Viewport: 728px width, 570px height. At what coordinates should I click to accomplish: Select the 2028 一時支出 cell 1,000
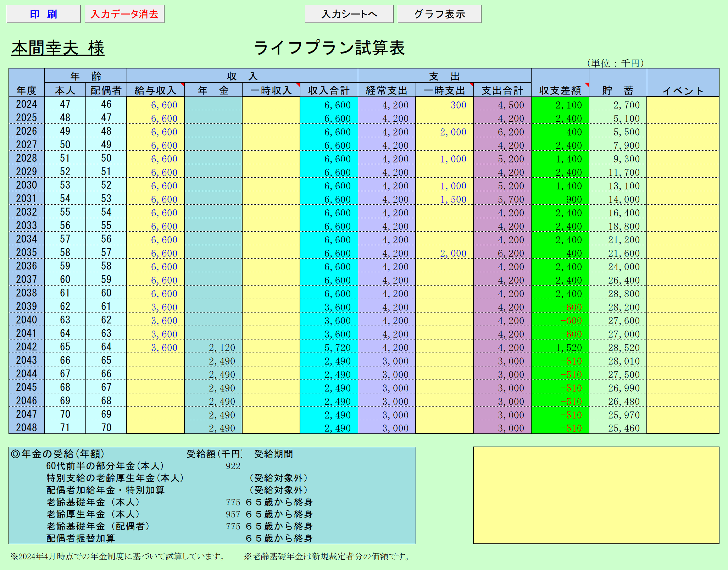pyautogui.click(x=444, y=158)
